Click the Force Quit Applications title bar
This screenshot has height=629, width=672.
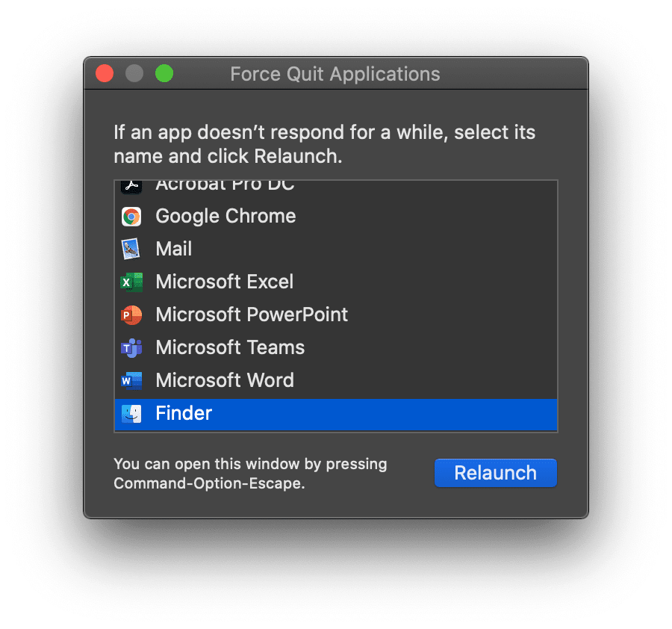click(335, 73)
